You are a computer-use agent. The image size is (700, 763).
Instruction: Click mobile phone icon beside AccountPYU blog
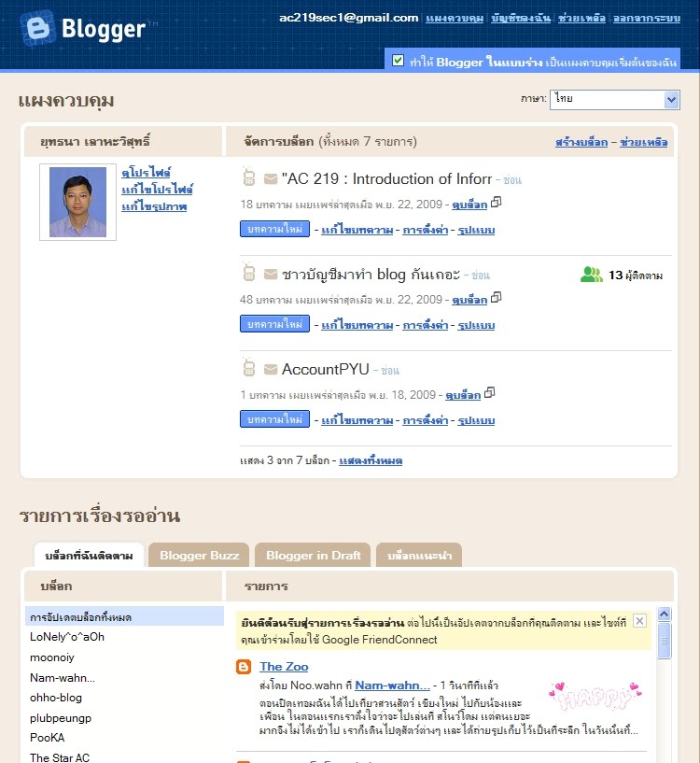pyautogui.click(x=248, y=367)
